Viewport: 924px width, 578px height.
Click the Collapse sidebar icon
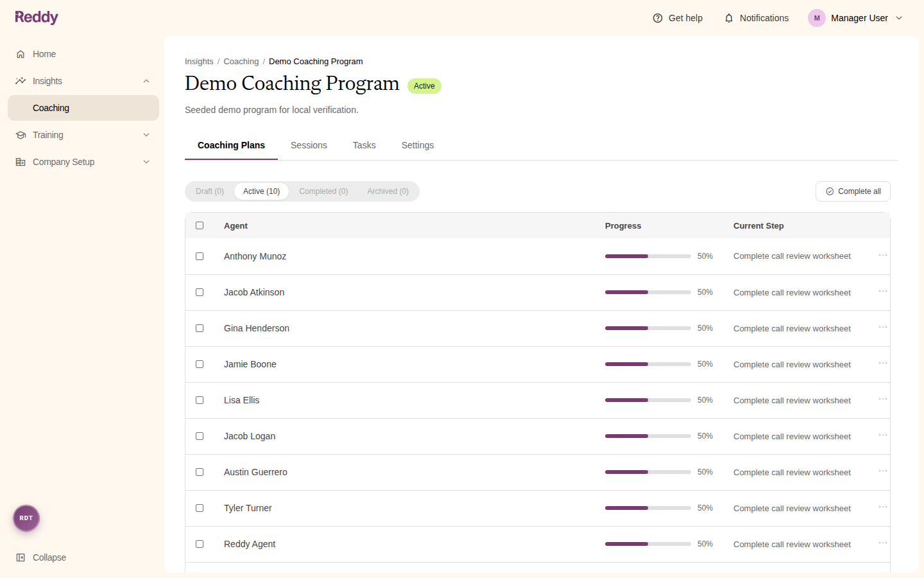(x=21, y=557)
